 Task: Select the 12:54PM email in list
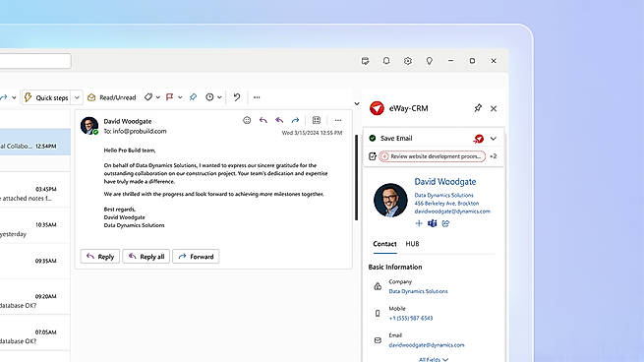35,142
